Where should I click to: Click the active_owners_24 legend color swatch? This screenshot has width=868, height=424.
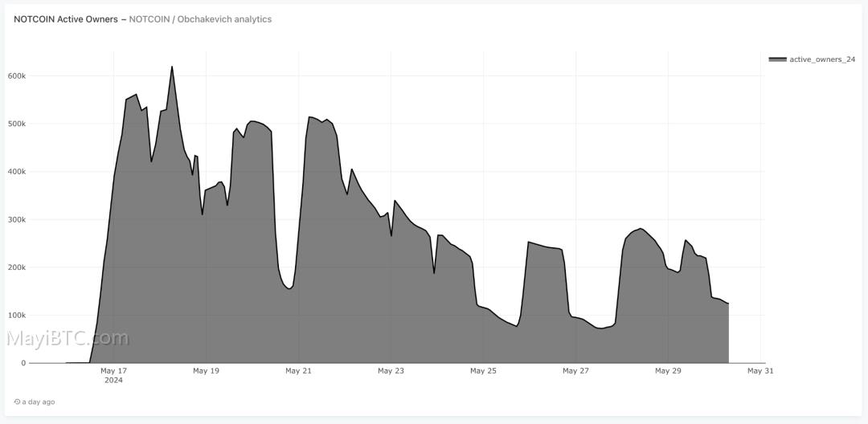(777, 59)
